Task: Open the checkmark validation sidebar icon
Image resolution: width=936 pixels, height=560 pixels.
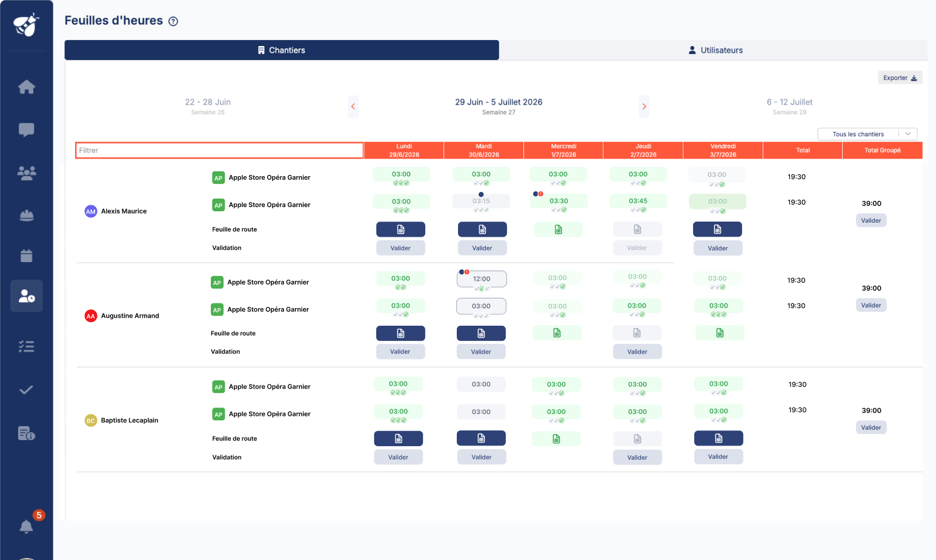Action: 27,390
